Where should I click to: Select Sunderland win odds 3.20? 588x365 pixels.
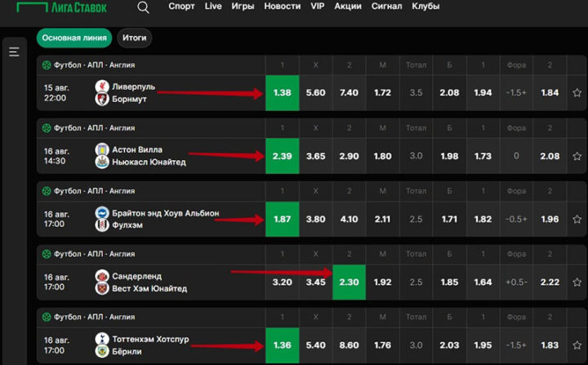[282, 282]
